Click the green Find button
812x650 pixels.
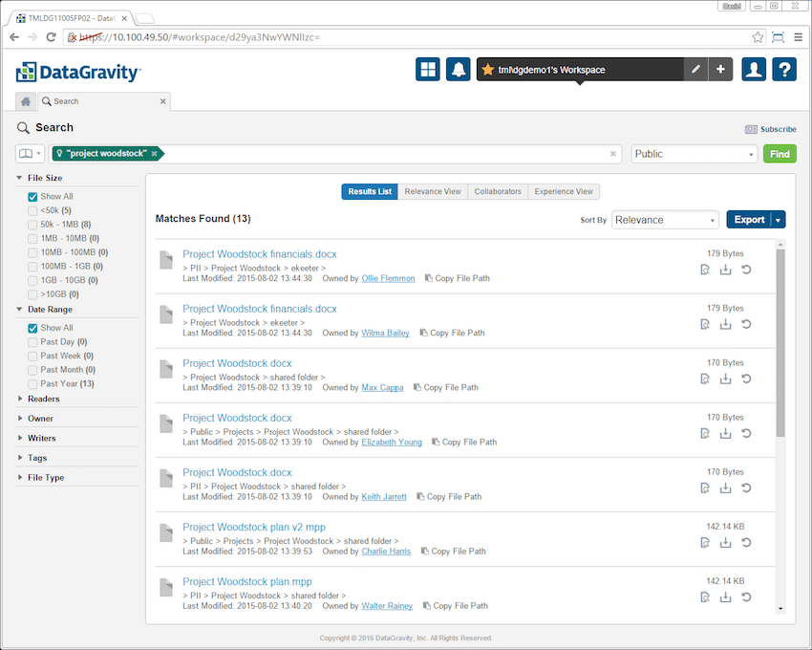pos(780,154)
